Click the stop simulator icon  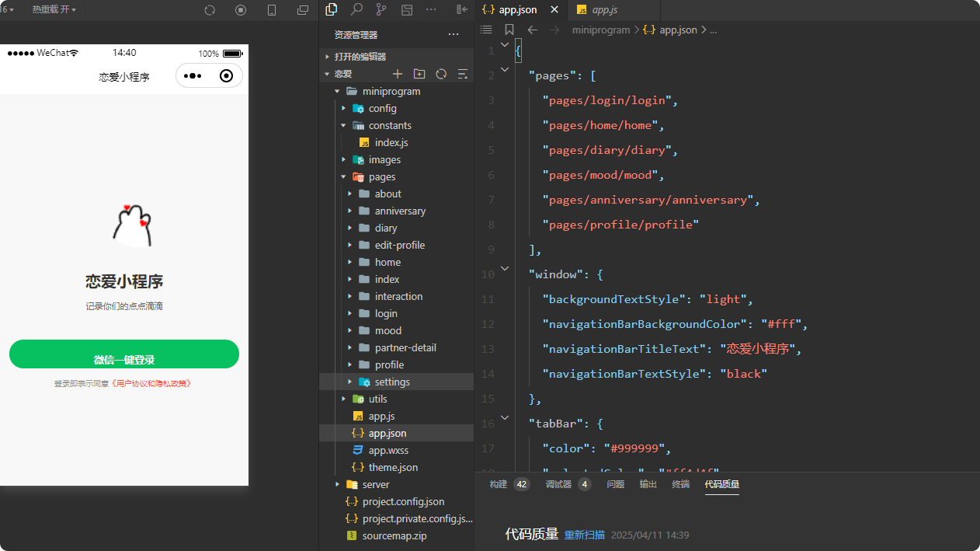241,10
